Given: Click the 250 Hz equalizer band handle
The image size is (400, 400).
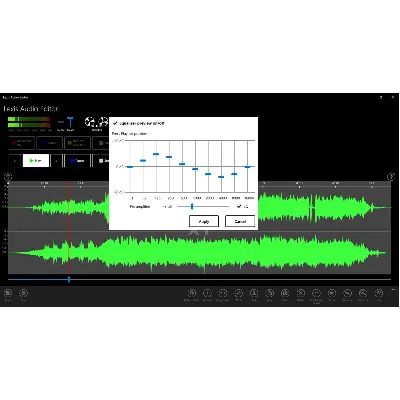Looking at the screenshot, I should pos(169,157).
